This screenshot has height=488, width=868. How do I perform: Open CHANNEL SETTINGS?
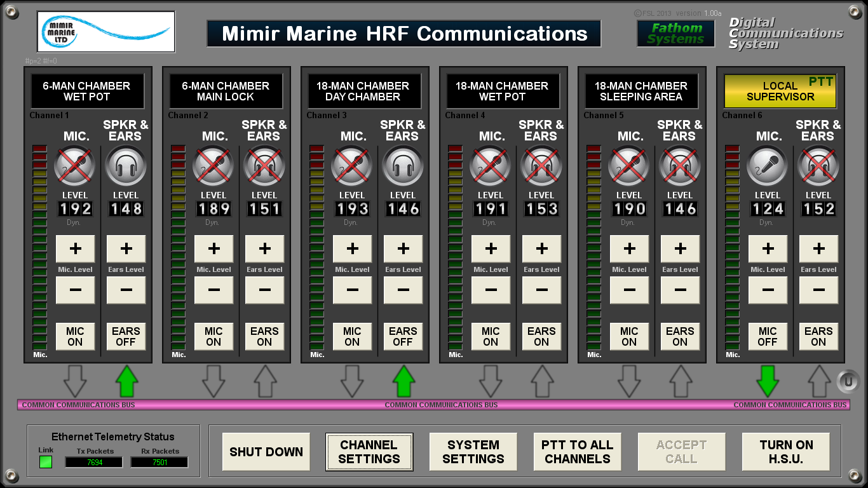click(x=369, y=452)
